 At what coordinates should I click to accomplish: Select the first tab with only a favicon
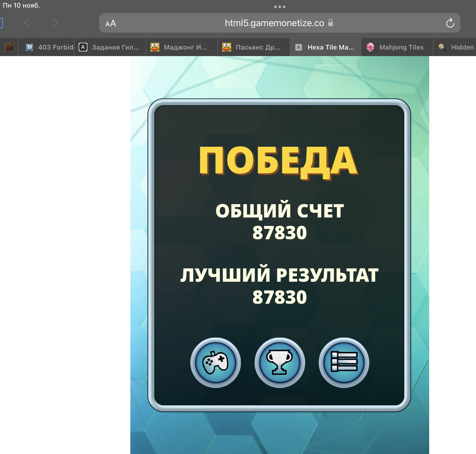pos(10,47)
